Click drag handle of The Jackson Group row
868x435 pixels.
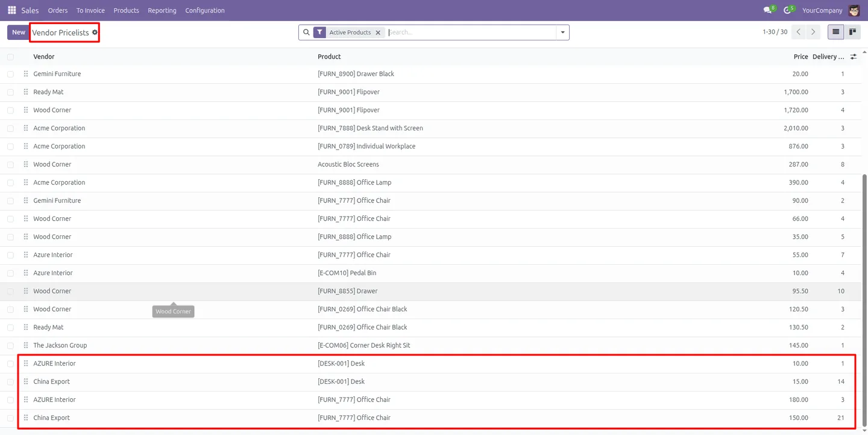pos(26,345)
